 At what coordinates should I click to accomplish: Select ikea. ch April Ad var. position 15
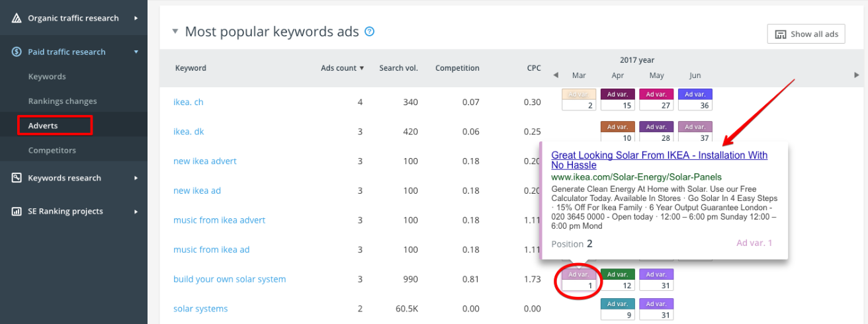pyautogui.click(x=617, y=100)
